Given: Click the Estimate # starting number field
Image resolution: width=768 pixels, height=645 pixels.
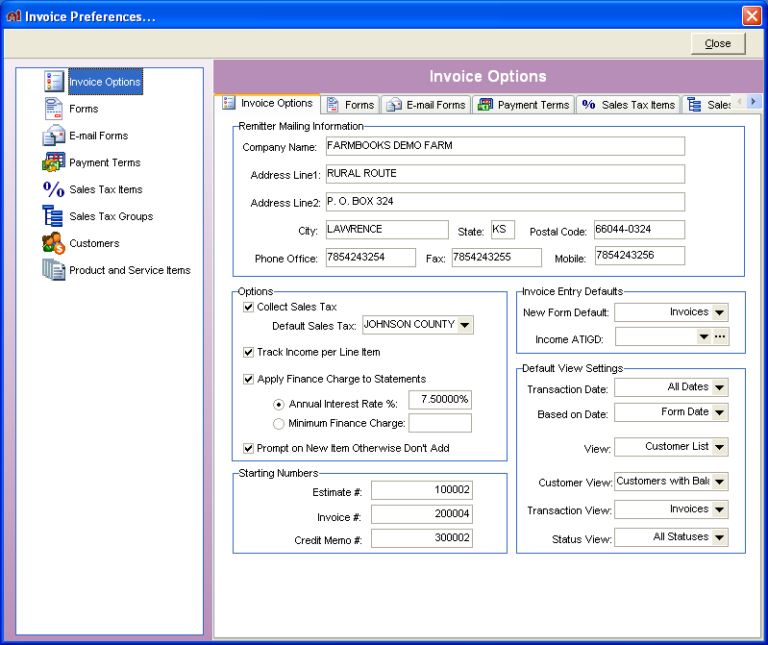Looking at the screenshot, I should 422,490.
